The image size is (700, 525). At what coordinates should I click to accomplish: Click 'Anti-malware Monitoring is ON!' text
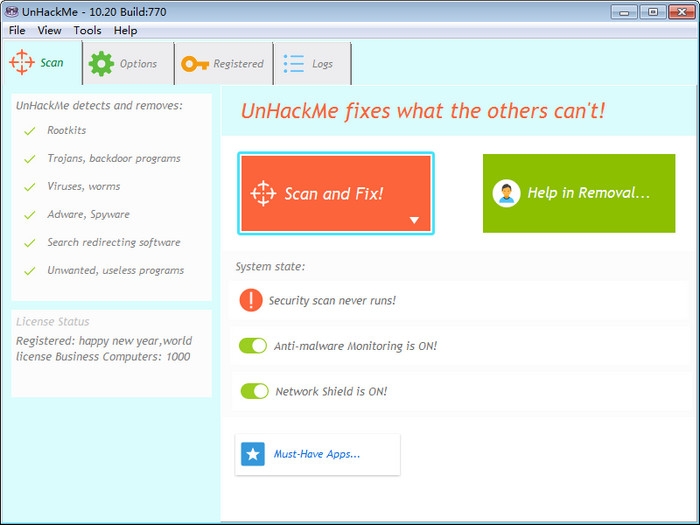click(355, 346)
